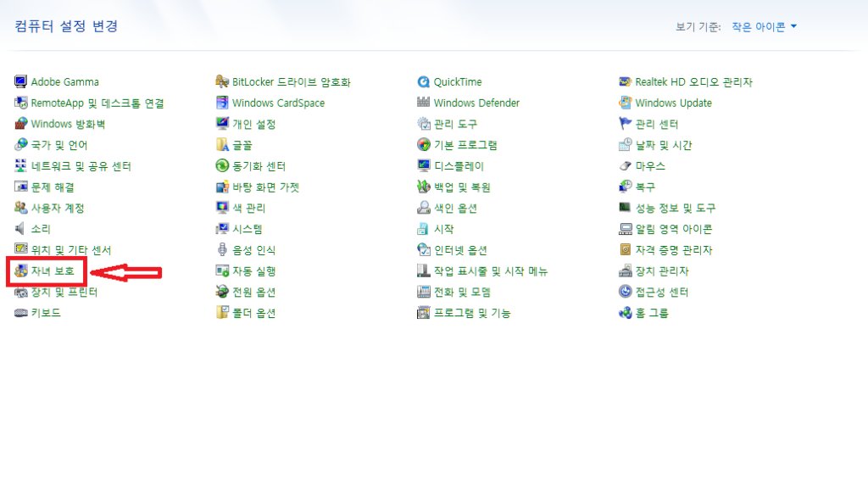The image size is (868, 491).
Task: Open the Realtek HD 오디오 관리자 icon
Action: [625, 82]
